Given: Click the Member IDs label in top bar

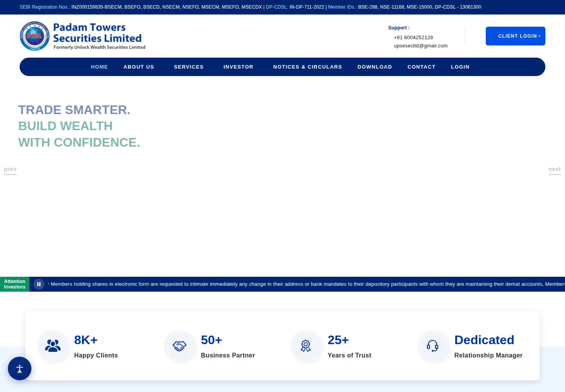Looking at the screenshot, I should [x=343, y=7].
